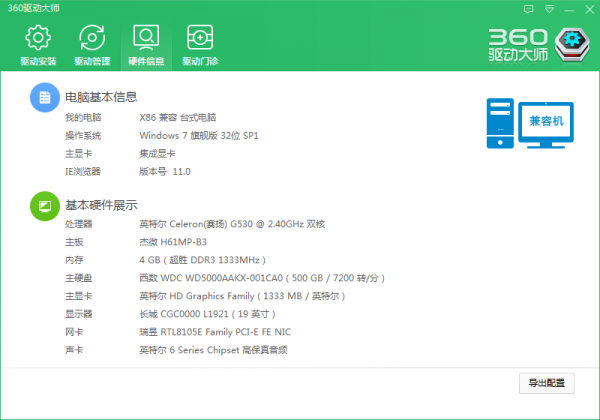Click the RTL8105E Family PCI-E FE NIC entry
Viewport: 600px width, 420px height.
click(x=215, y=332)
